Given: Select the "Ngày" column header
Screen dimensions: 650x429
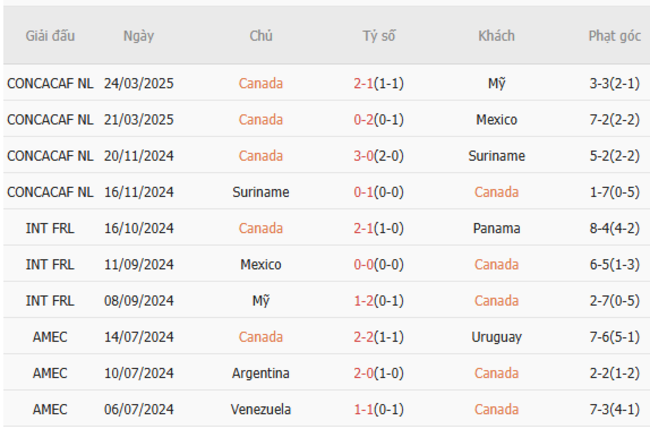Looking at the screenshot, I should 139,36.
